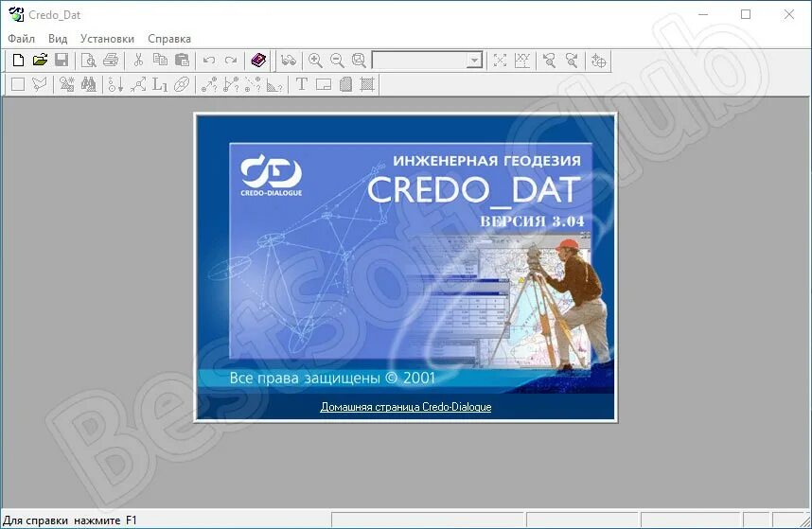
Task: Click the Paste clipboard icon
Action: 182,61
